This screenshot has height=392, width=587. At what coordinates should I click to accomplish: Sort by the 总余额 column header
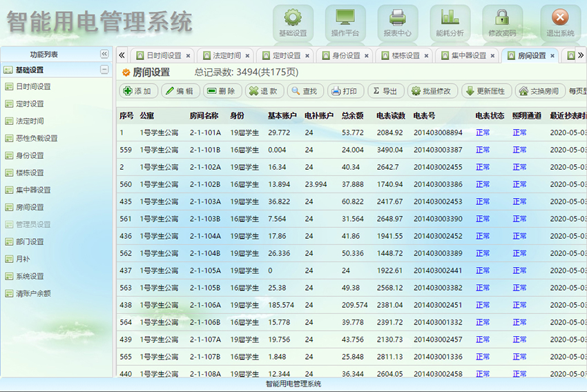(353, 115)
